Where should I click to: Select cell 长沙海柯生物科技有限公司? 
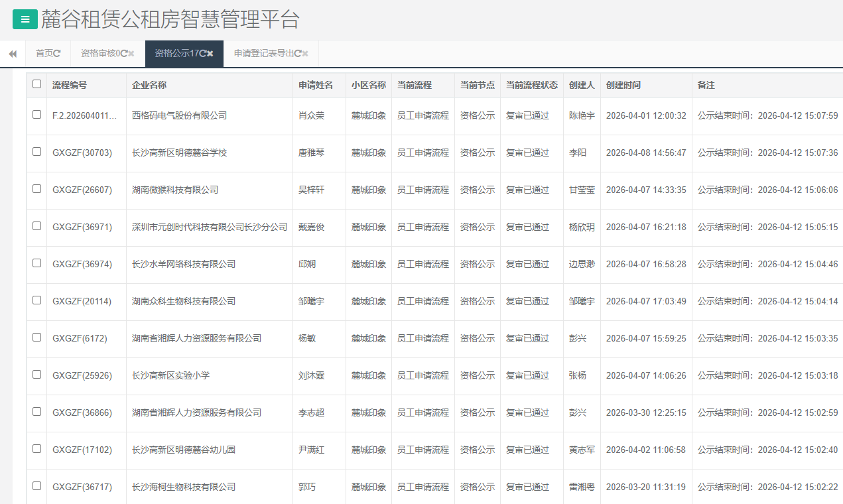point(184,487)
